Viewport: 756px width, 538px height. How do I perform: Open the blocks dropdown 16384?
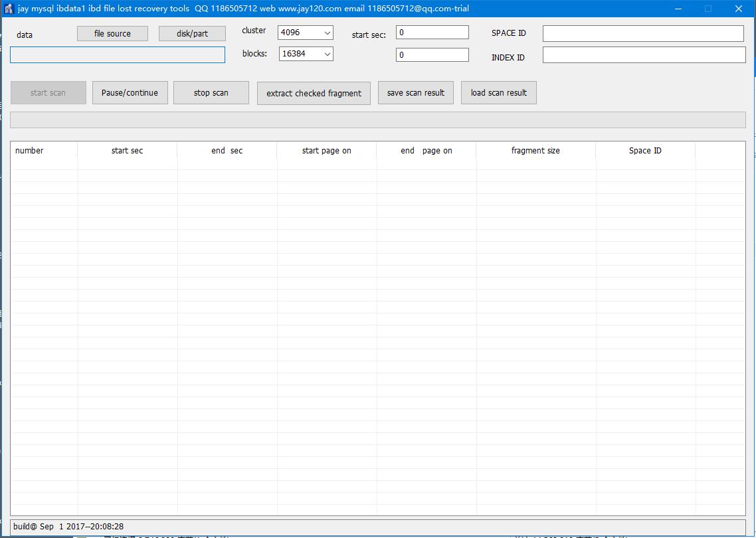tap(306, 54)
